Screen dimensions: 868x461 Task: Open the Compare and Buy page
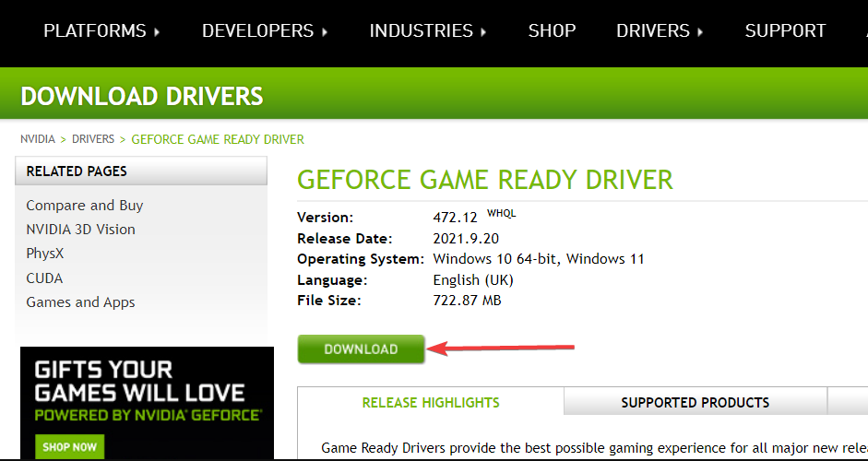coord(85,206)
